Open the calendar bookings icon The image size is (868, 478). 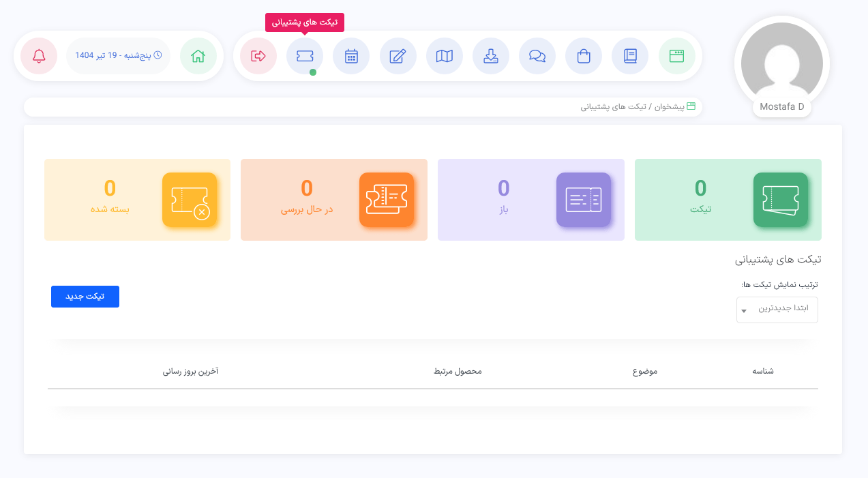(350, 56)
